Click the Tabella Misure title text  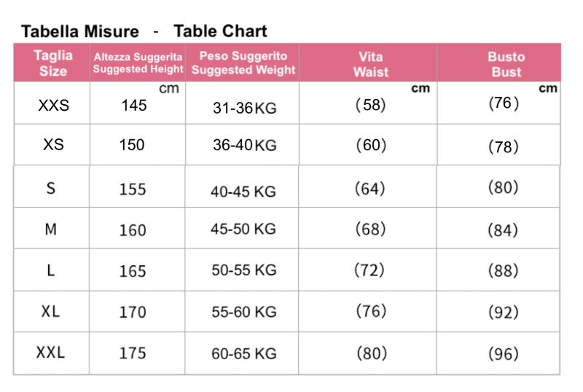coord(79,31)
